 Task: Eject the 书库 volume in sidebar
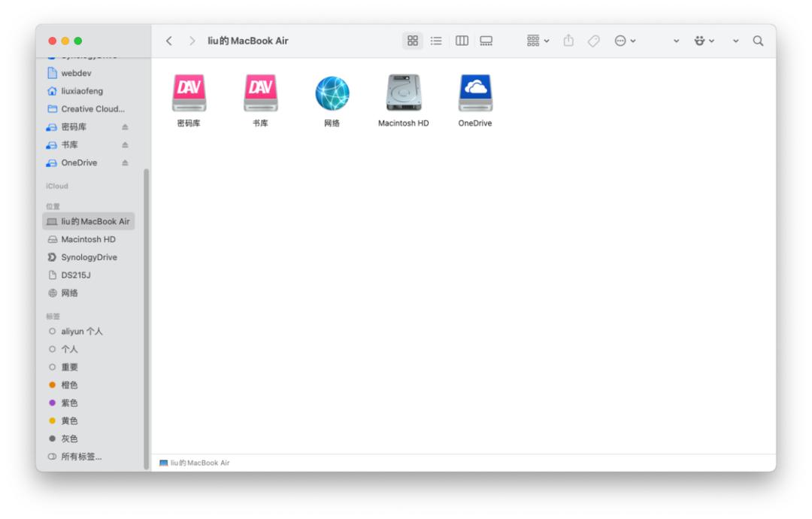(125, 145)
